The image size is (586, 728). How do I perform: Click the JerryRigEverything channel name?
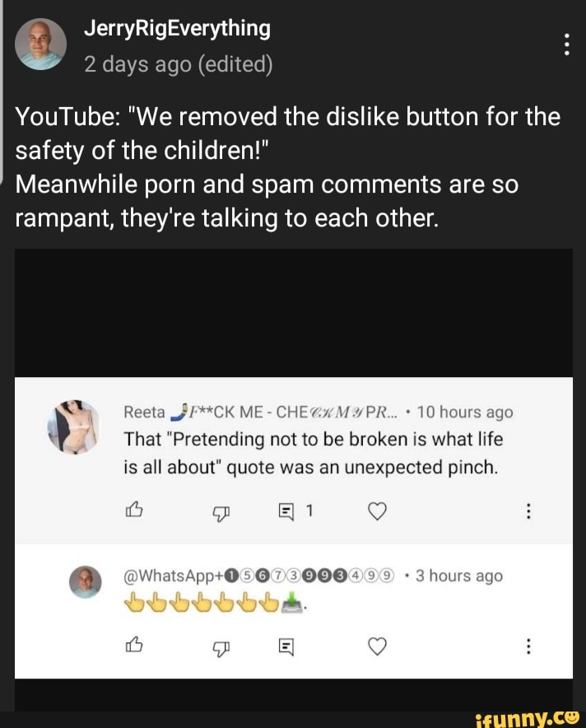(177, 29)
